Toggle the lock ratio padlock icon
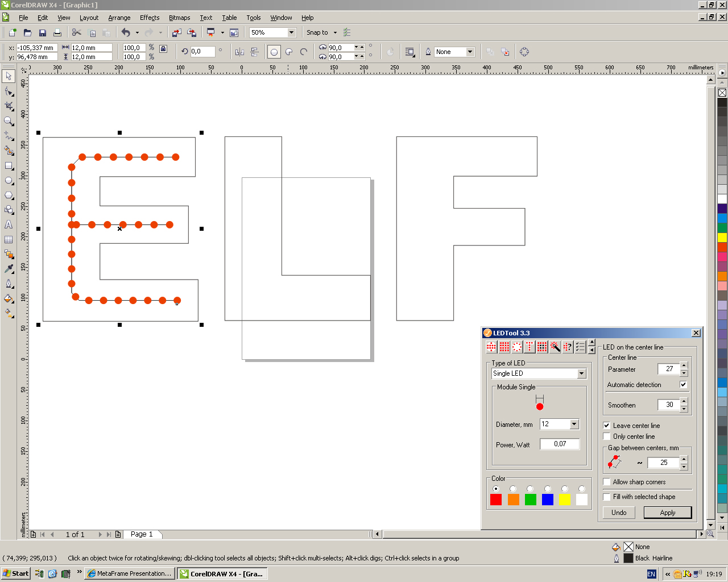 [x=163, y=49]
